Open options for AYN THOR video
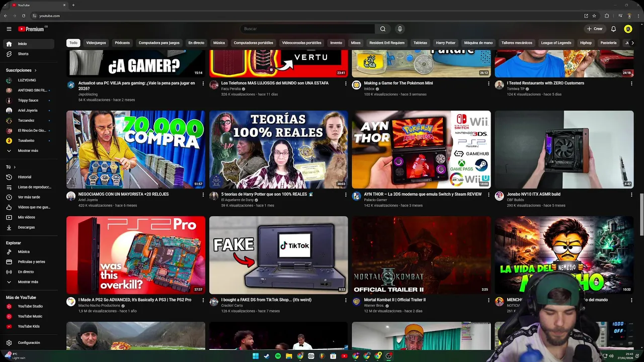The height and width of the screenshot is (362, 644). (x=489, y=195)
